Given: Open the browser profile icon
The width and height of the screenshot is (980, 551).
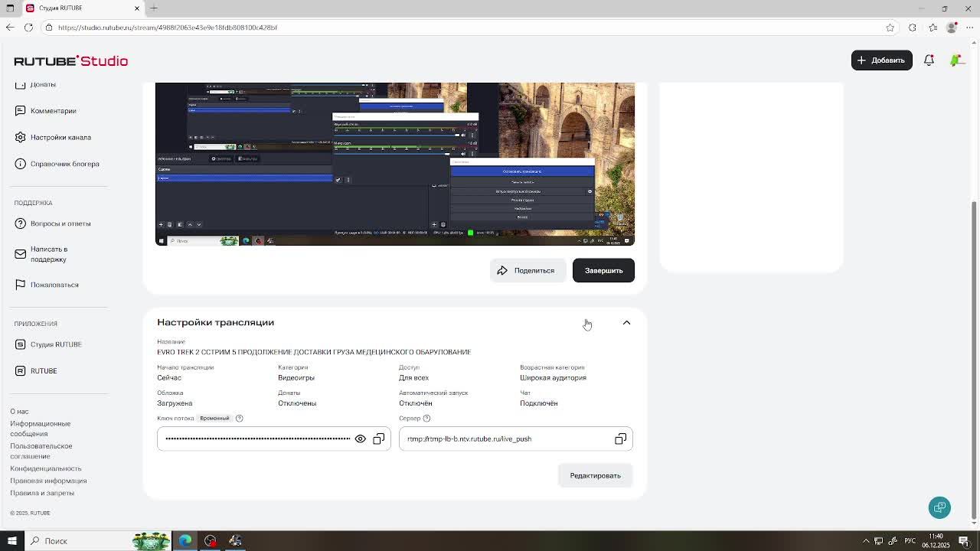Looking at the screenshot, I should click(952, 28).
